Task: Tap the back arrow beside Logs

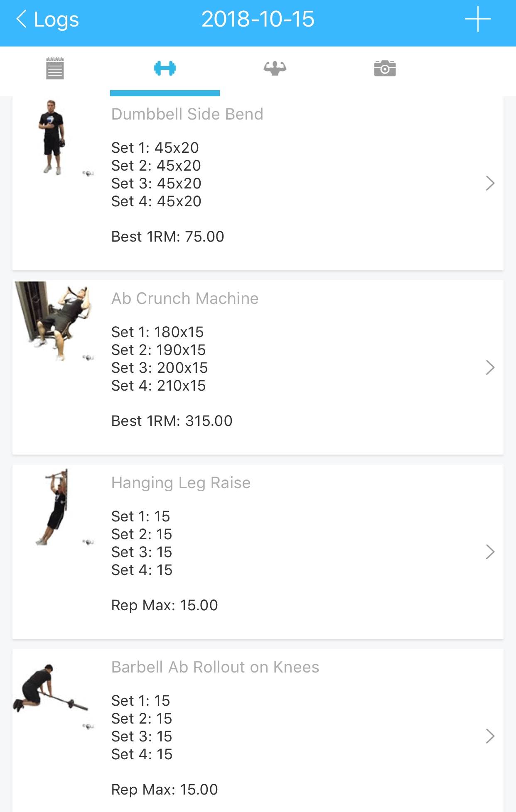Action: (22, 19)
